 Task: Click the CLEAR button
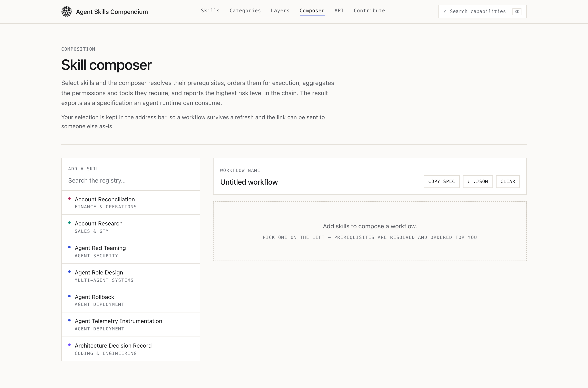508,181
